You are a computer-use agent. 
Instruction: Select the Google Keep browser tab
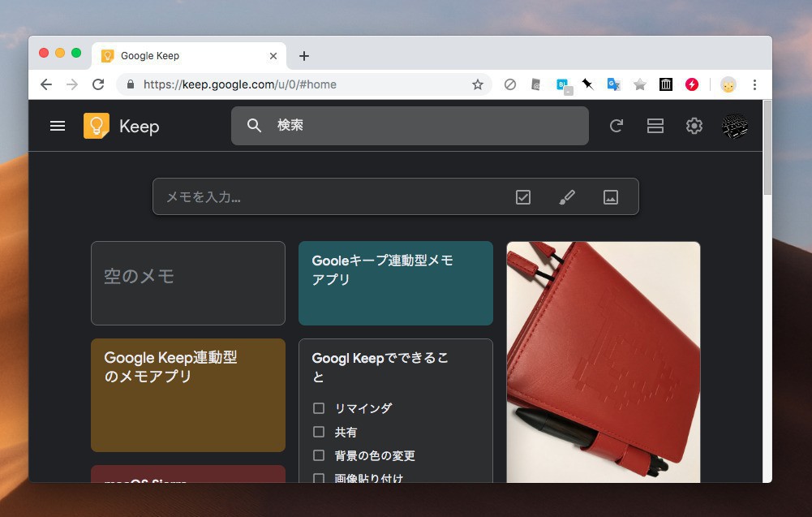[x=189, y=56]
